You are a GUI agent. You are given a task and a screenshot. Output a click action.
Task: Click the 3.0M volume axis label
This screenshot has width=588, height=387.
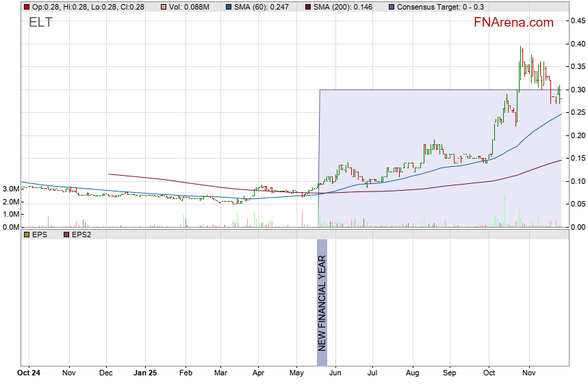(x=10, y=189)
